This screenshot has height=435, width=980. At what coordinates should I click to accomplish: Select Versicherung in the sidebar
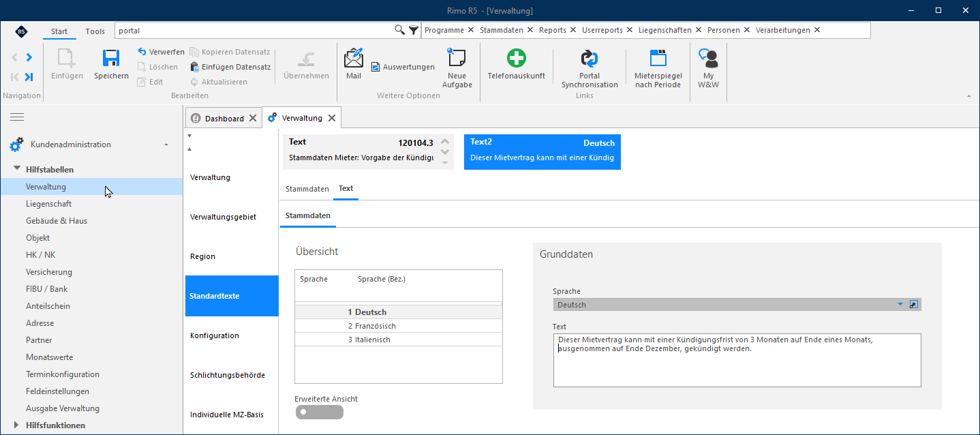point(49,272)
